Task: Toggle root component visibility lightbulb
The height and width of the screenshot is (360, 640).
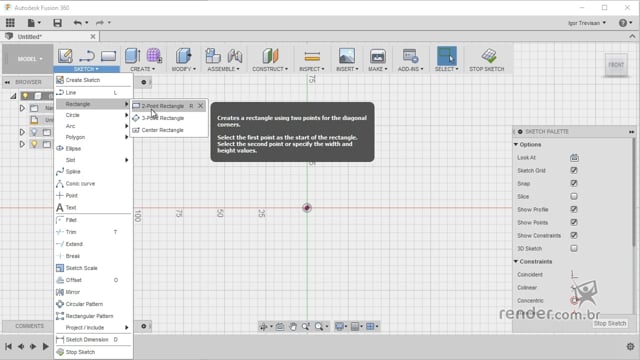Action: (25, 96)
